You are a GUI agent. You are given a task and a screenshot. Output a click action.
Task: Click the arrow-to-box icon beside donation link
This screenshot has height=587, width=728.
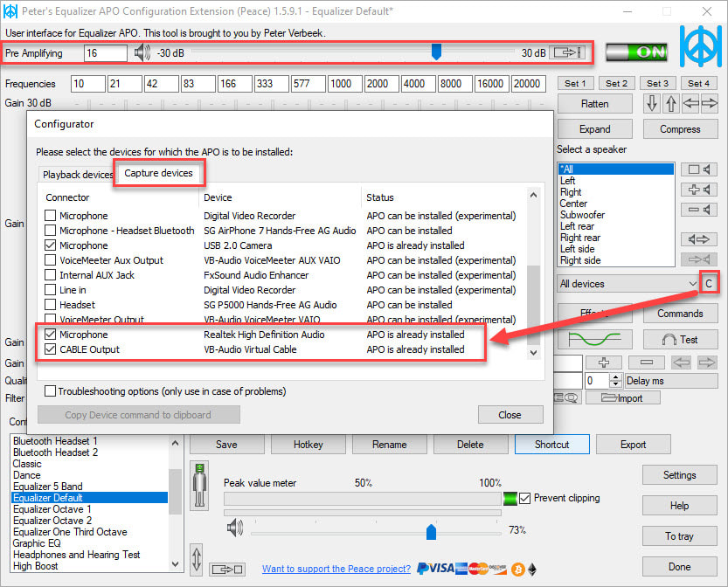coord(227,569)
